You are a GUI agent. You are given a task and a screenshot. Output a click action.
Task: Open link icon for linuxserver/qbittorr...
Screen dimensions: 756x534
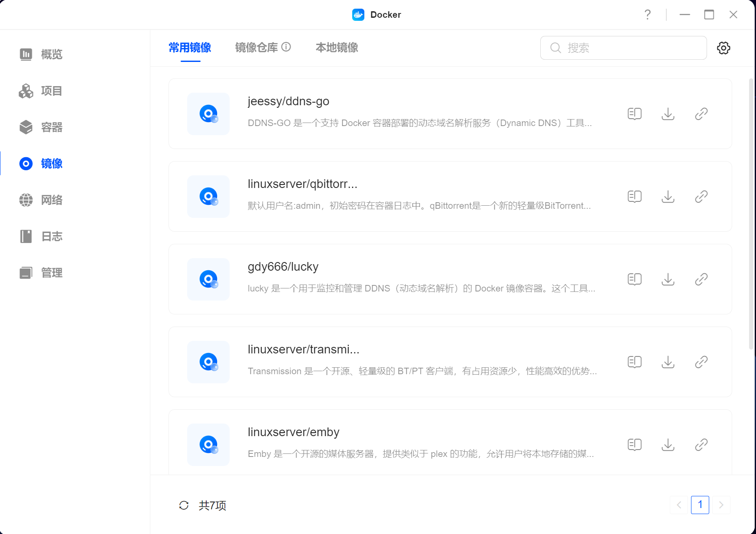[x=701, y=197]
